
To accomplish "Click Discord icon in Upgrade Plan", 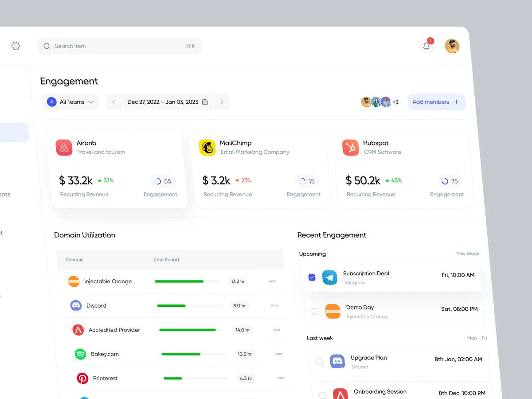I will (337, 361).
